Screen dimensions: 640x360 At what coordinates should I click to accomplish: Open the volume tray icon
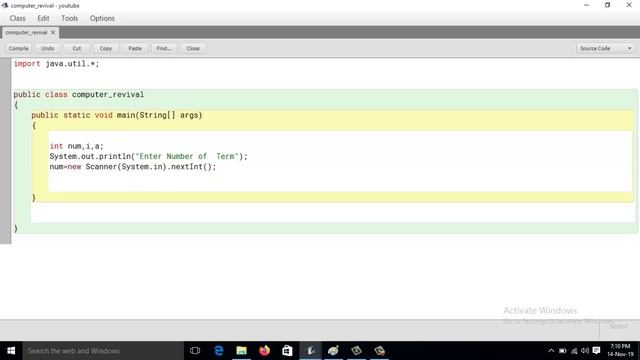(x=585, y=351)
